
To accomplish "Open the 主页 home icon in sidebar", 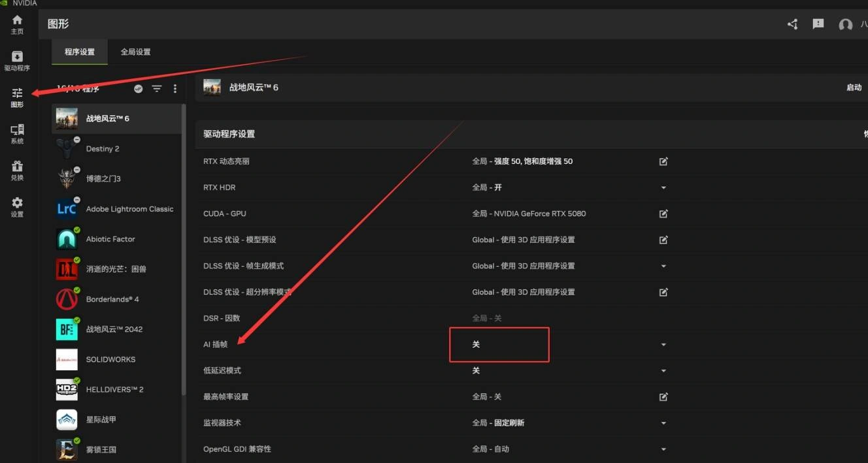I will click(17, 24).
